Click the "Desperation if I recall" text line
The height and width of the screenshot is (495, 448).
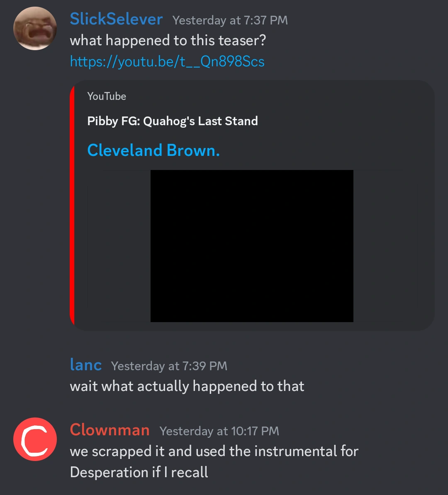139,472
